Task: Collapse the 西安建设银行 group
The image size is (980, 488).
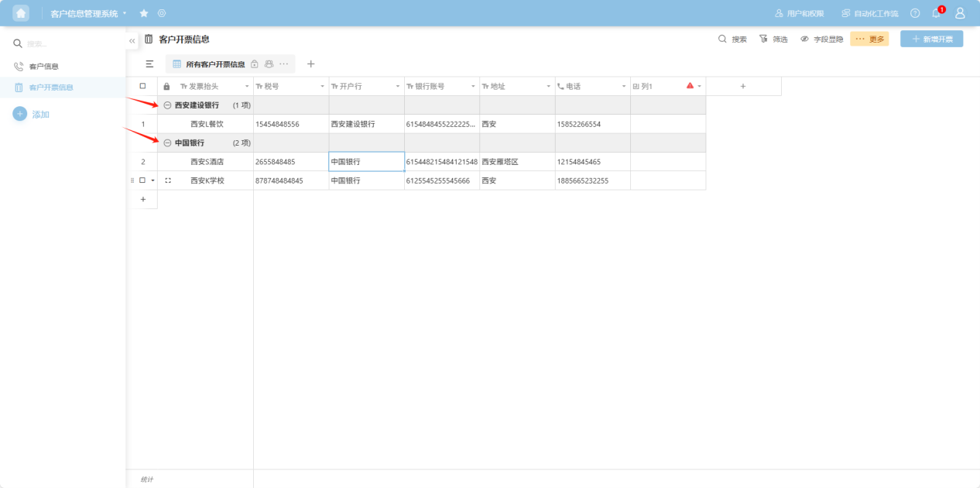Action: [x=167, y=105]
